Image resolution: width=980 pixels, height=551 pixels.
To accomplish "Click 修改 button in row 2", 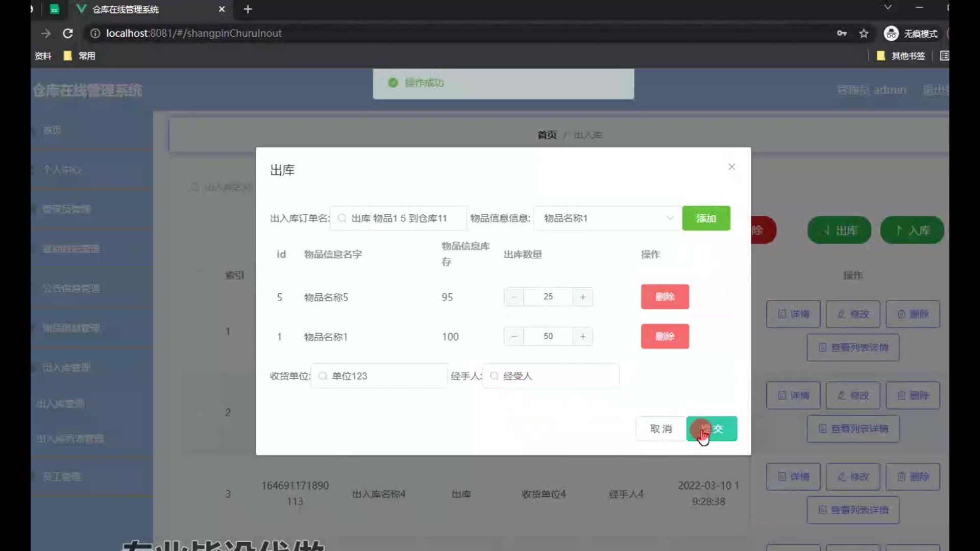I will (853, 395).
